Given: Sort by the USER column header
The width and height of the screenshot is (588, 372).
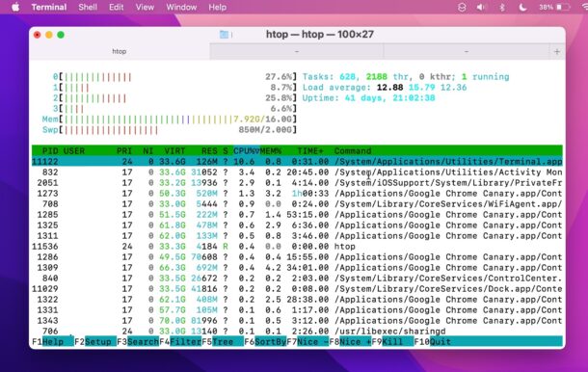Looking at the screenshot, I should (74, 150).
